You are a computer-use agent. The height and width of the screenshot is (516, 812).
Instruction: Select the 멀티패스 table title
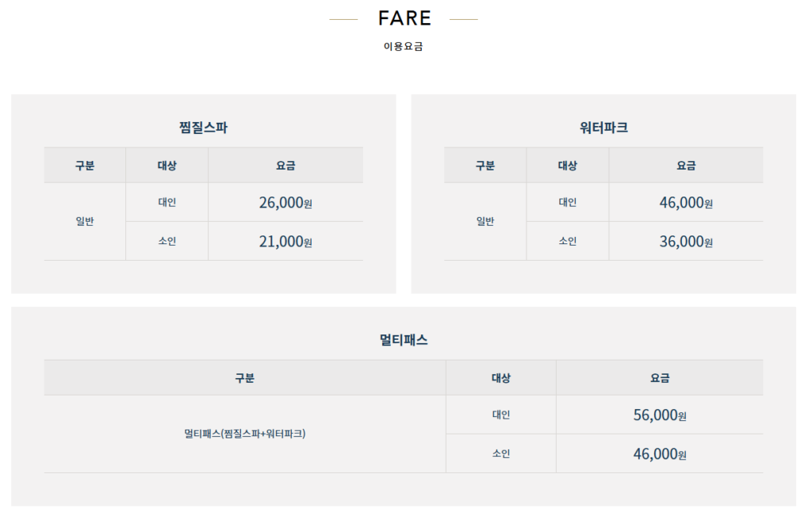(404, 339)
